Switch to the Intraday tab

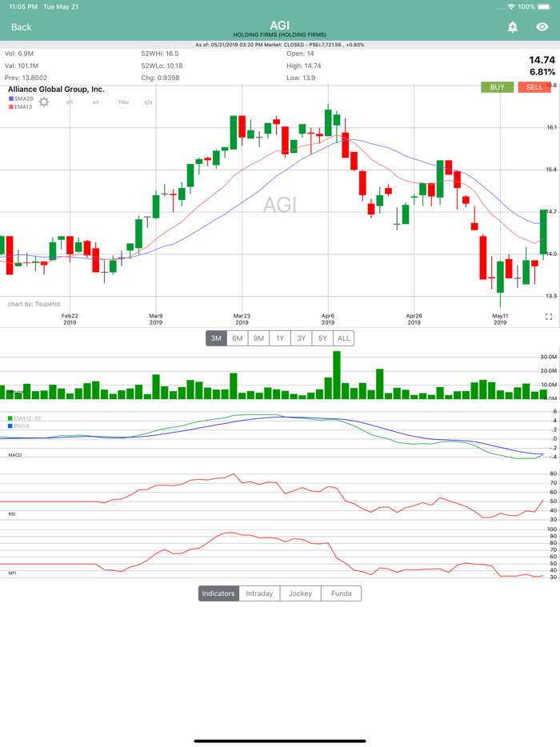tap(259, 593)
